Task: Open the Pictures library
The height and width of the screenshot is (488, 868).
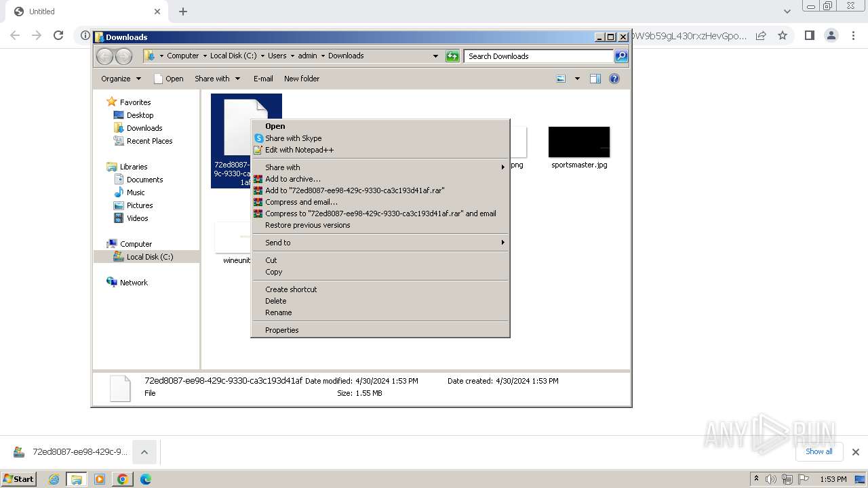Action: pos(140,205)
